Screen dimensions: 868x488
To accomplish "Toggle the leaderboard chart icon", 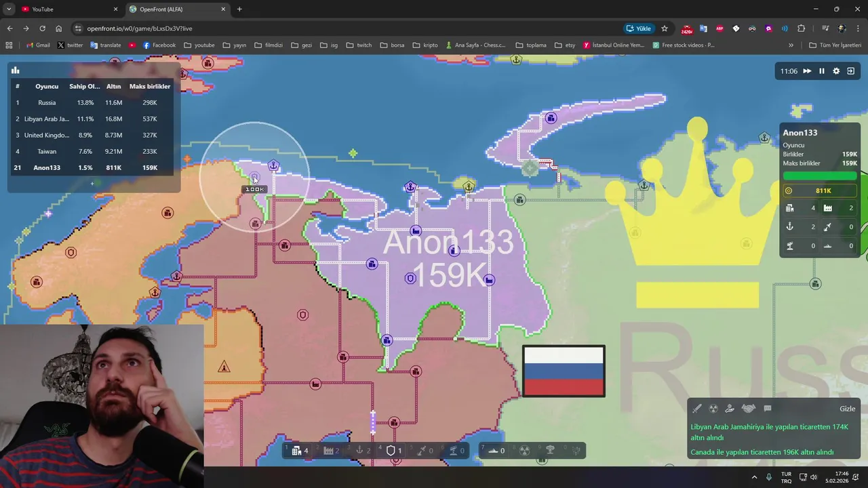I will (x=15, y=70).
